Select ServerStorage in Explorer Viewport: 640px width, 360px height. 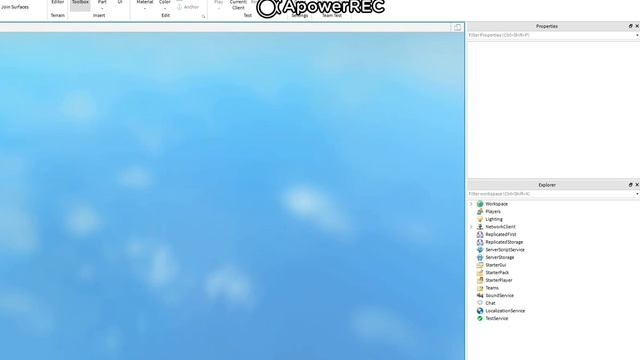500,257
